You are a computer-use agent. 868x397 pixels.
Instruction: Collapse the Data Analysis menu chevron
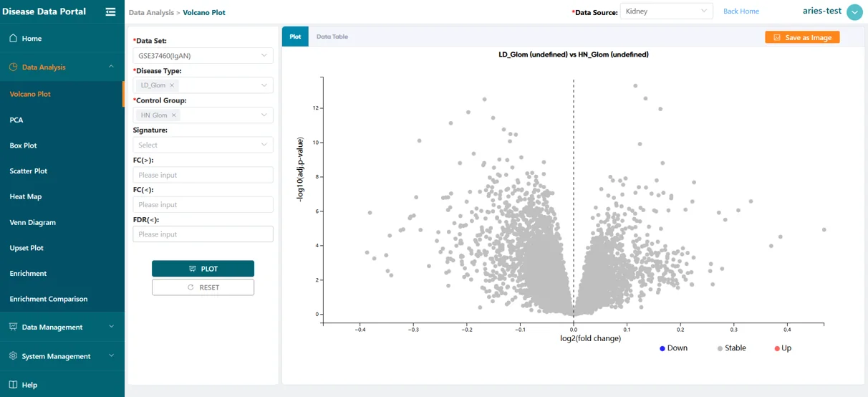(111, 67)
